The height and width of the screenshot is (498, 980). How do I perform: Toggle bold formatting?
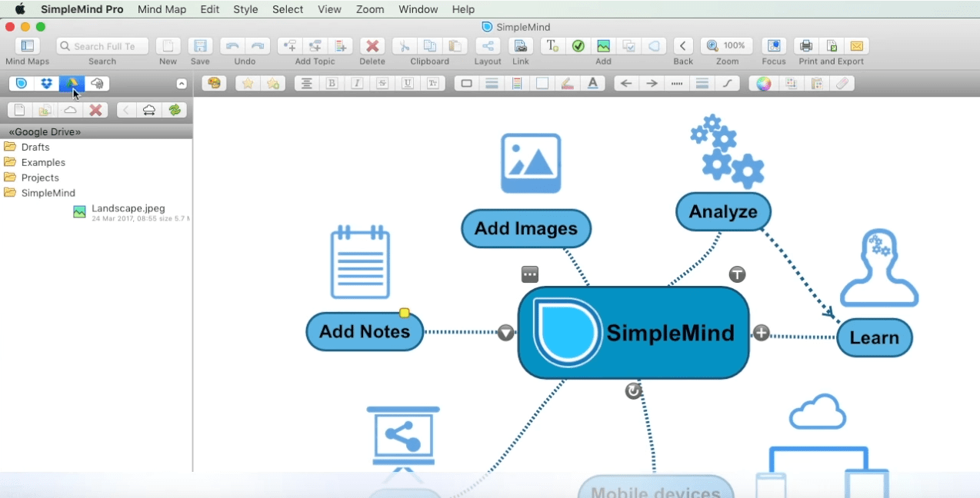click(x=332, y=84)
